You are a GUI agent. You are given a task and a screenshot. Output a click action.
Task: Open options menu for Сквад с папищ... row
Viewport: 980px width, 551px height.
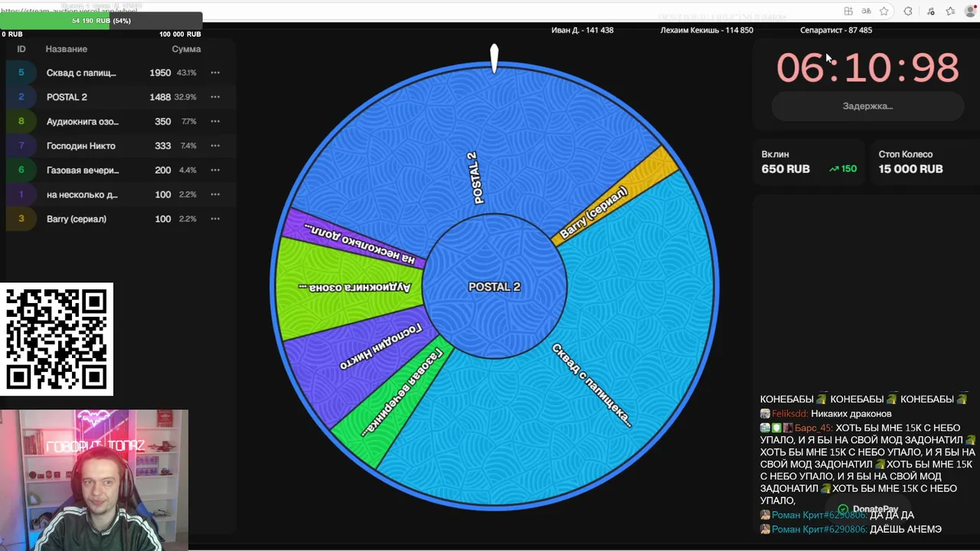[215, 73]
